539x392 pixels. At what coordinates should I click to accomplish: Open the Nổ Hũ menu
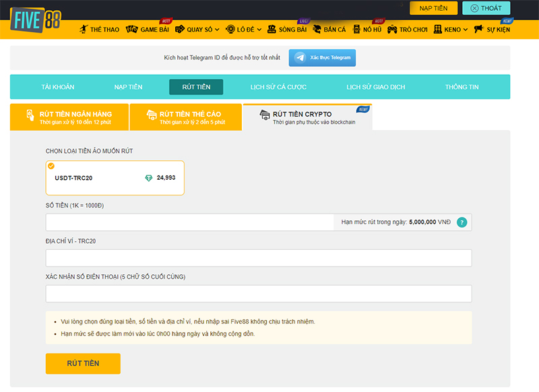367,30
